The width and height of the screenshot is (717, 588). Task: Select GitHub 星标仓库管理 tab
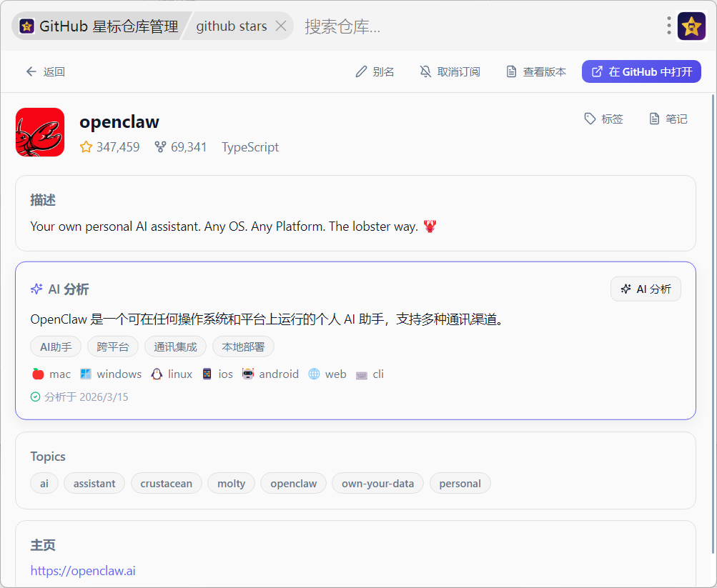(x=99, y=26)
